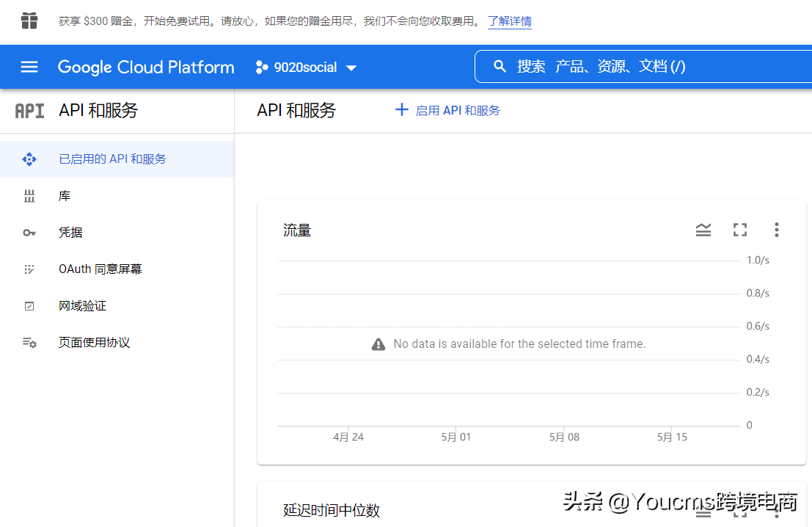The image size is (812, 527).
Task: Click the Google Cloud Platform logo
Action: tap(146, 67)
